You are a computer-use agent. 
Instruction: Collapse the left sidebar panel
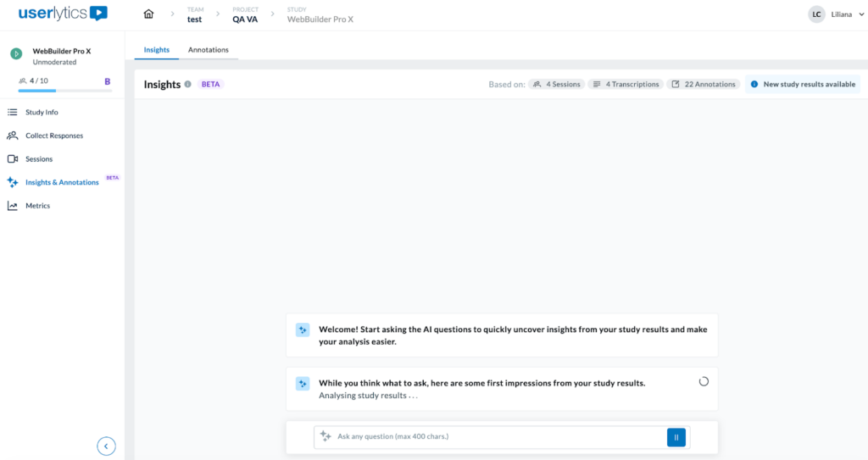click(106, 446)
